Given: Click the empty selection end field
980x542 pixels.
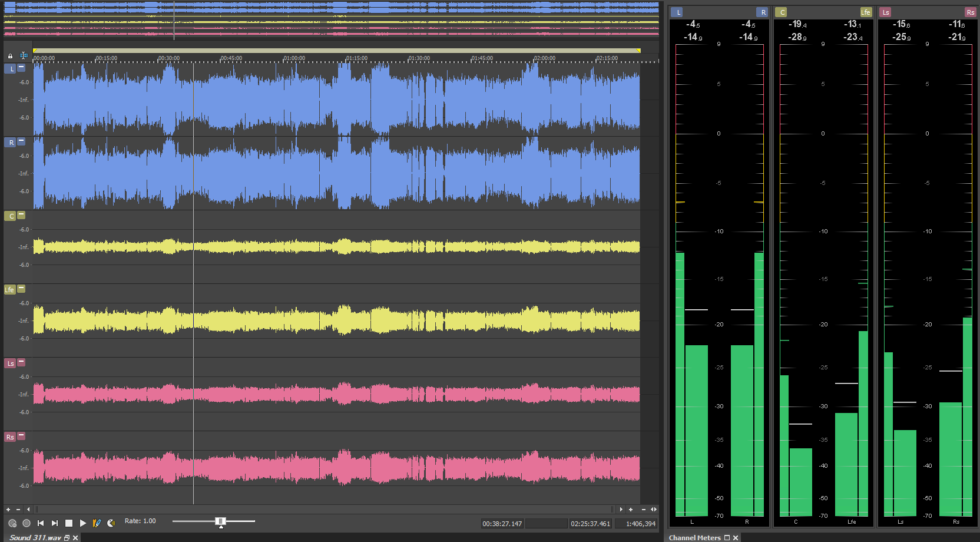Looking at the screenshot, I should 547,523.
